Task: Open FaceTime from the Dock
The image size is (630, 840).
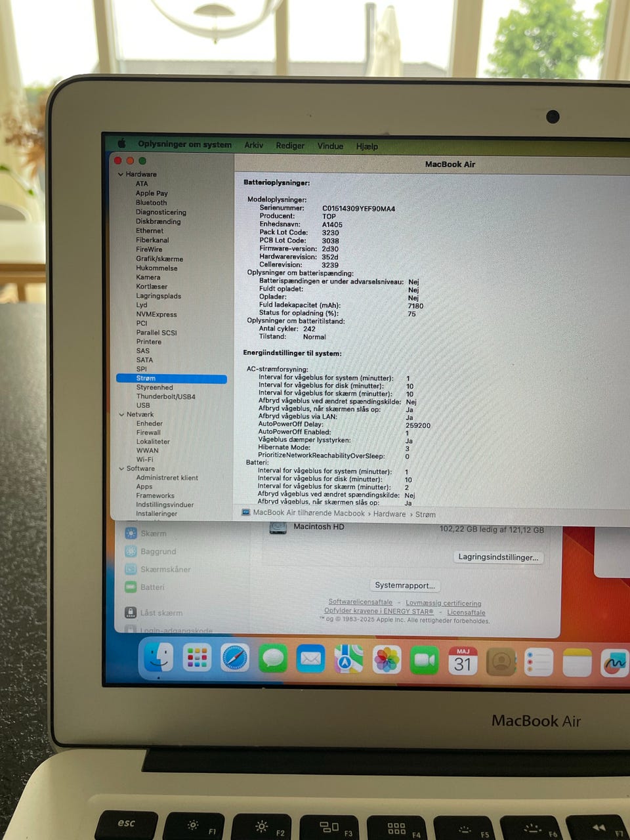Action: (425, 661)
